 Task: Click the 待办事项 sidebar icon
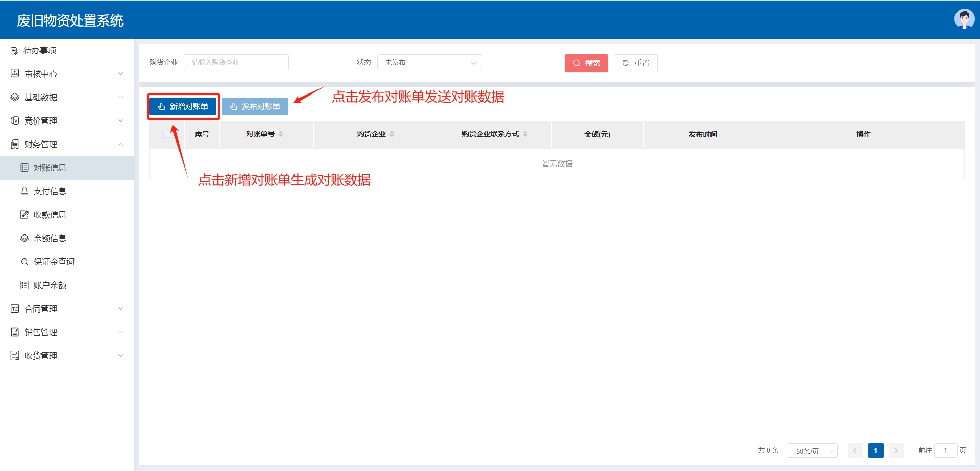(x=14, y=51)
